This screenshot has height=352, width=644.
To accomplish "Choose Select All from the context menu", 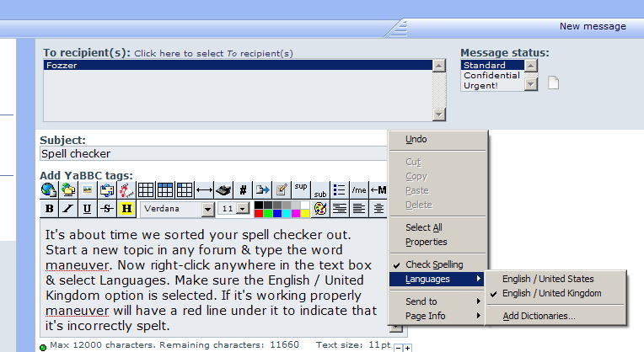I will pos(437,227).
